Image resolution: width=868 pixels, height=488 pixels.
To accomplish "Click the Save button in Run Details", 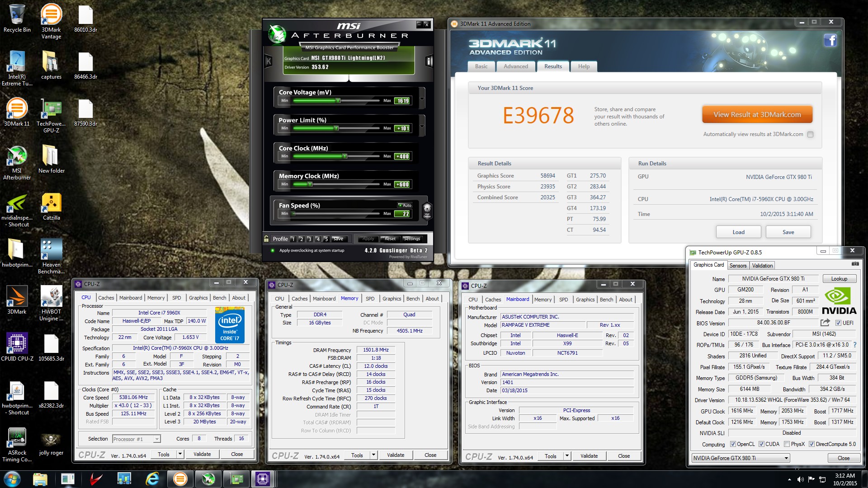I will click(788, 232).
